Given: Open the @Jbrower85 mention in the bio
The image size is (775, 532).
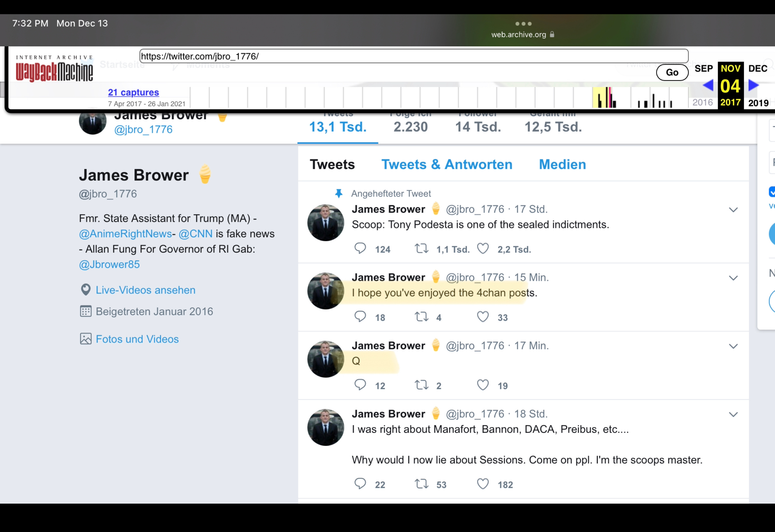Looking at the screenshot, I should pyautogui.click(x=109, y=264).
